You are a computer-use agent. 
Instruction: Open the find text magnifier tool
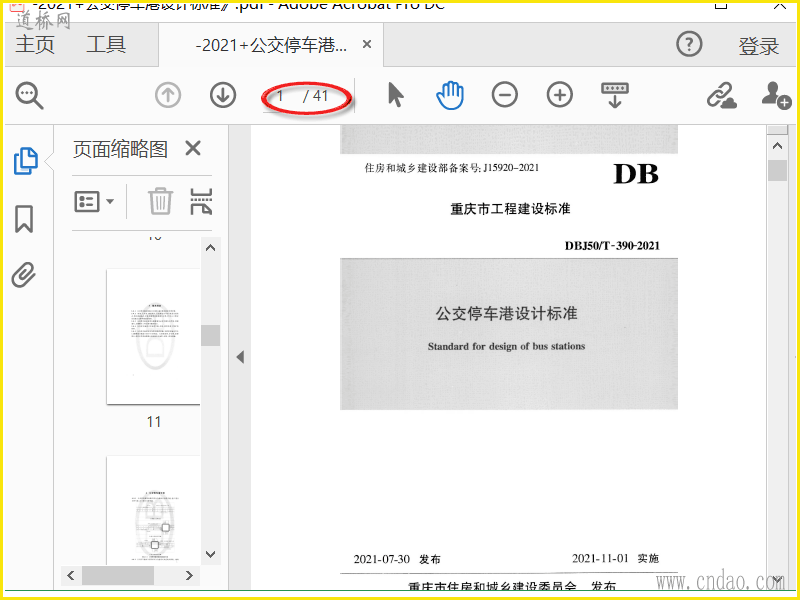click(30, 95)
